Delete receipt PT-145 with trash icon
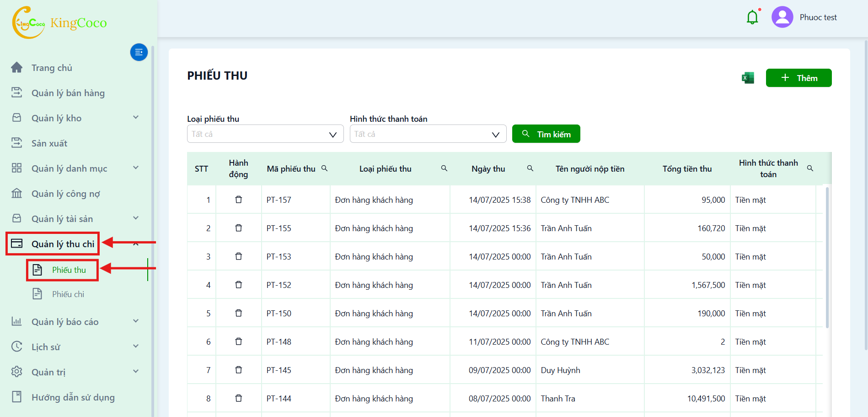The height and width of the screenshot is (417, 868). [239, 370]
